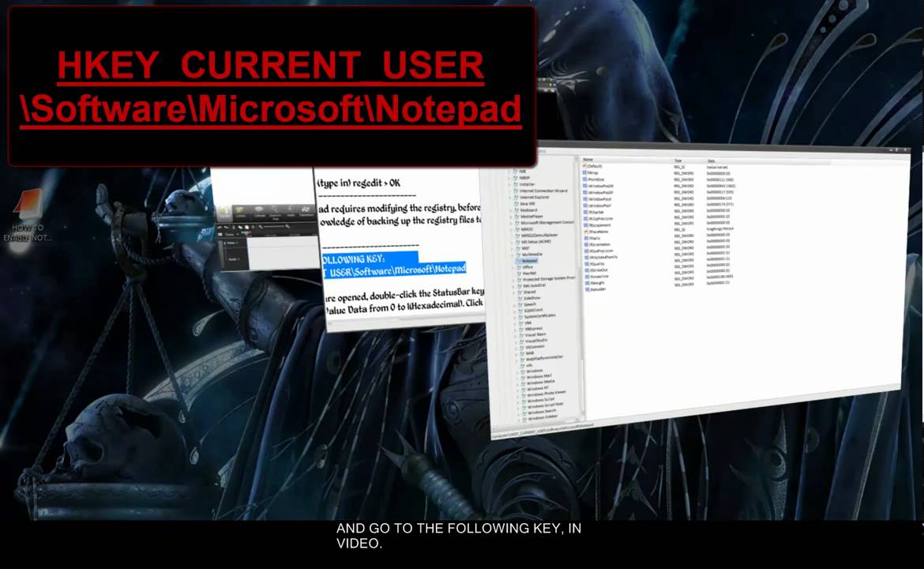Select the lfFaceName registry value

coord(597,232)
